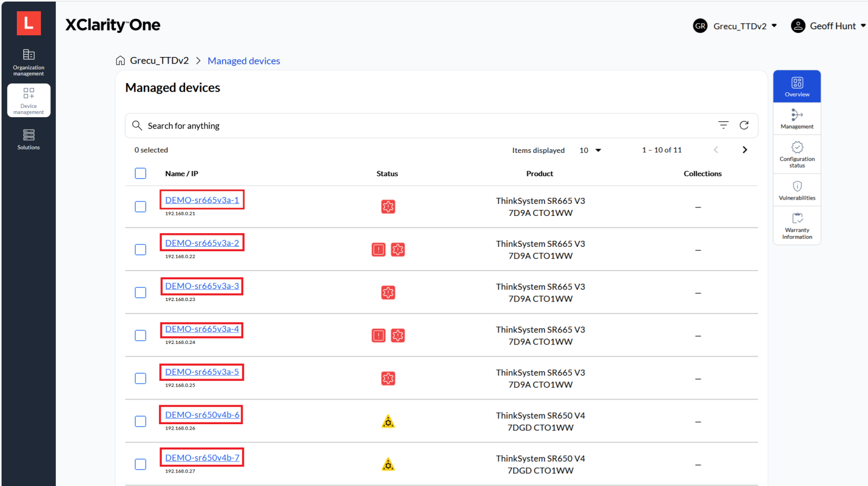Click critical status icon for DEMO-sr665v3a-5

tap(388, 378)
